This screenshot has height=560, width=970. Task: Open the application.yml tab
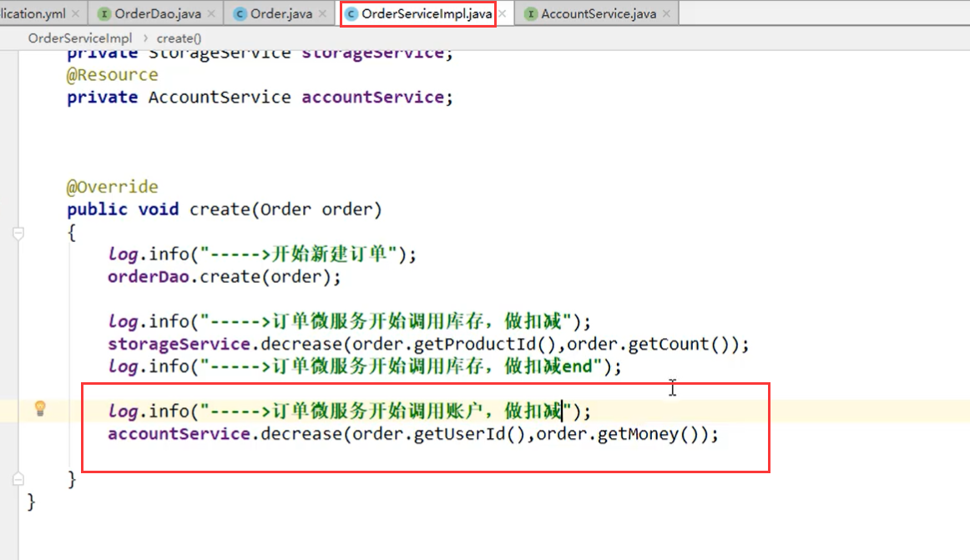tap(33, 13)
